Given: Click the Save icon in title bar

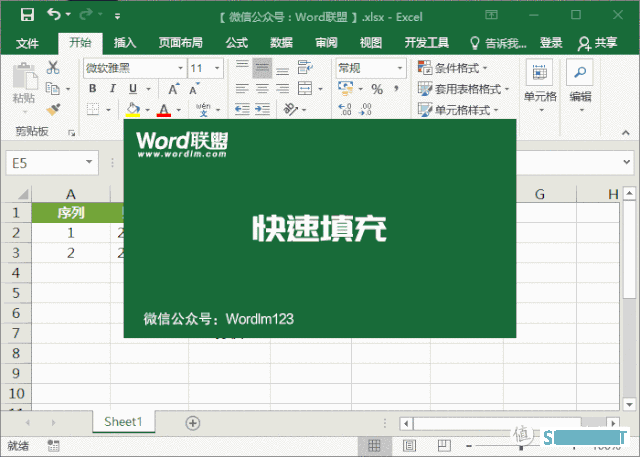Looking at the screenshot, I should pos(27,15).
